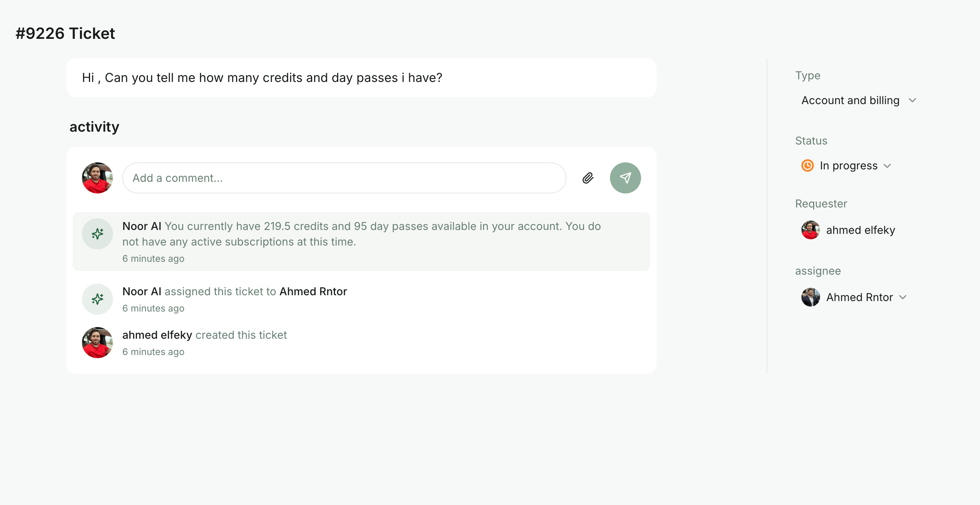980x505 pixels.
Task: Click the Ahmed Rntor name in activity log
Action: [313, 291]
